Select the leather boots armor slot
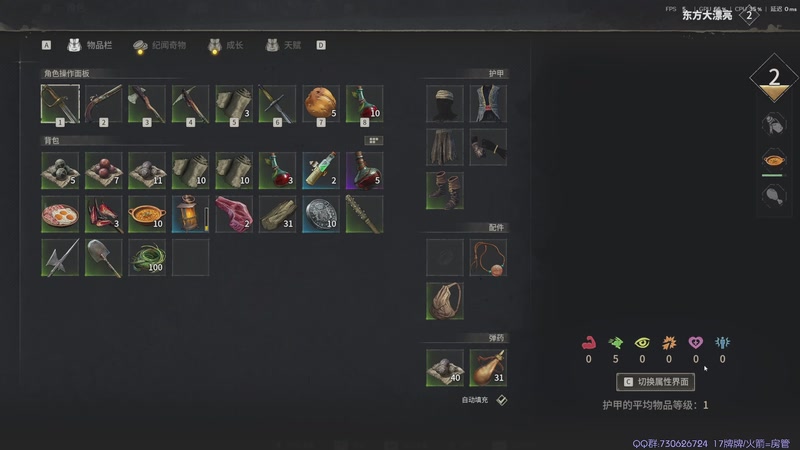800x450 pixels. click(445, 191)
